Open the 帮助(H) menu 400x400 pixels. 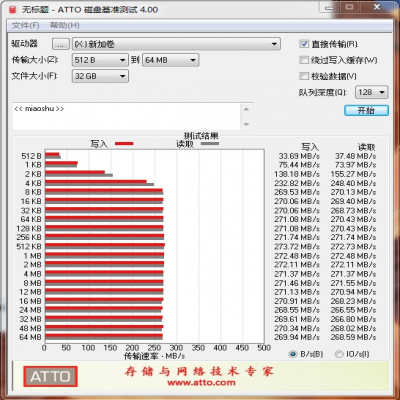pyautogui.click(x=64, y=25)
